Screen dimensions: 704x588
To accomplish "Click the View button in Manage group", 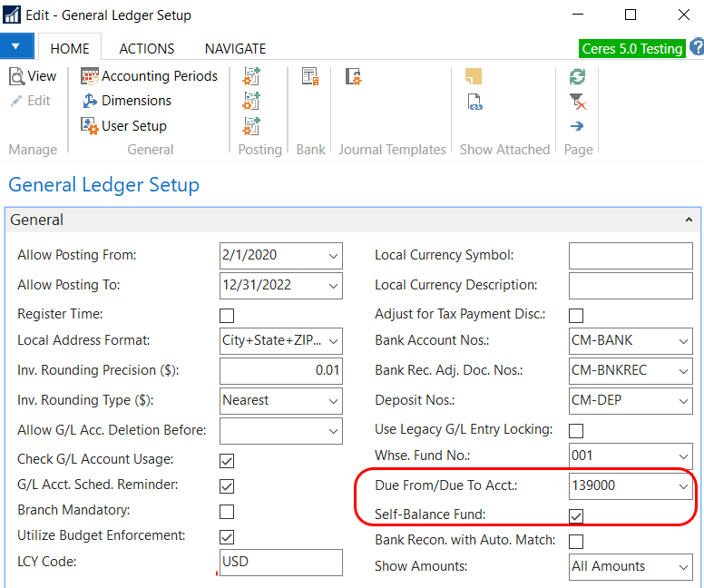I will click(x=33, y=76).
